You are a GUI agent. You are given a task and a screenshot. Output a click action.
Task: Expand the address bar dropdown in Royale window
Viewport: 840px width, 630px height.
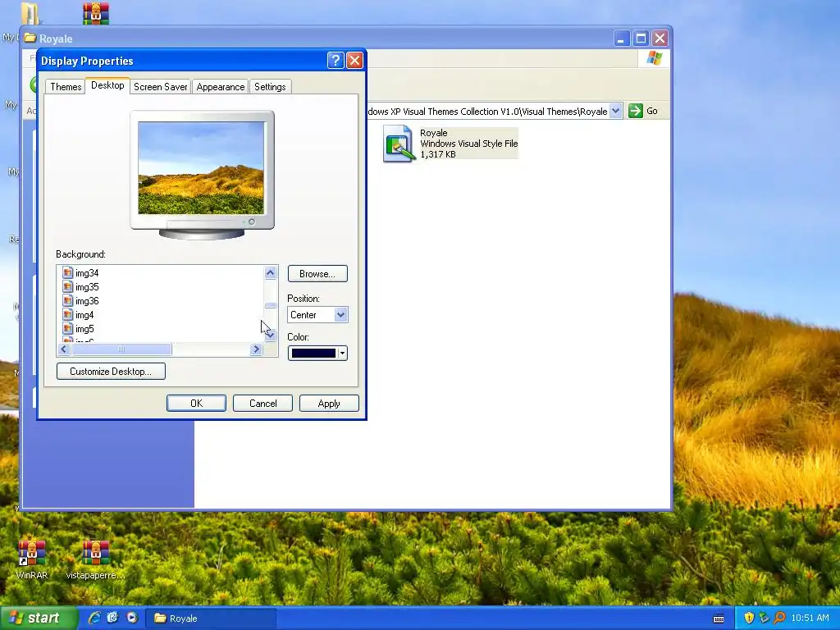pyautogui.click(x=615, y=111)
